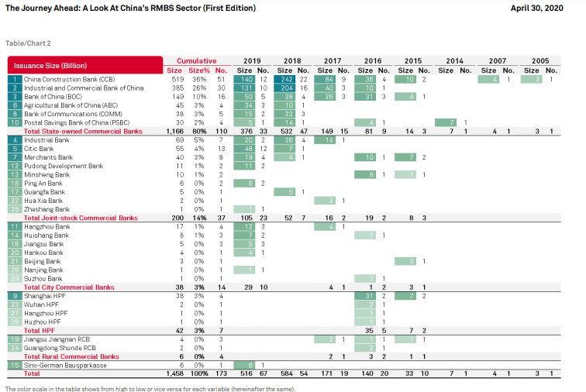Click the rank 4 badge beside Industrial Bank

pos(14,140)
